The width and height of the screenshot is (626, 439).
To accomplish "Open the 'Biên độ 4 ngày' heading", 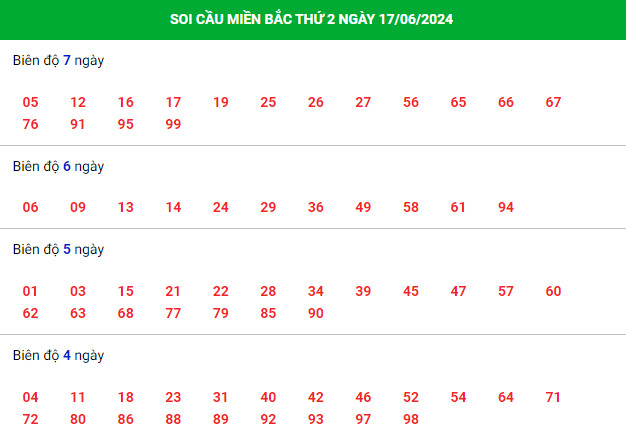I will pos(58,356).
